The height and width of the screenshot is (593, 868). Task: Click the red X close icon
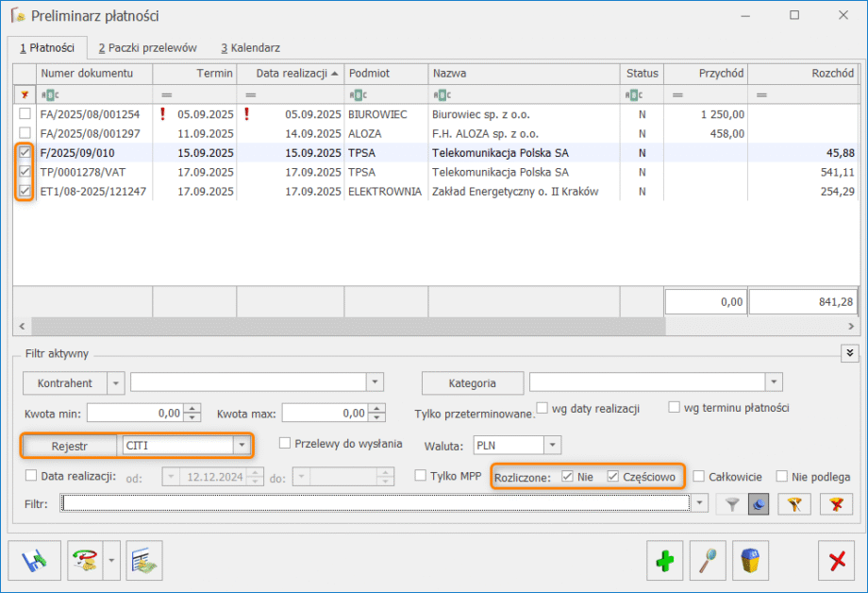[836, 561]
